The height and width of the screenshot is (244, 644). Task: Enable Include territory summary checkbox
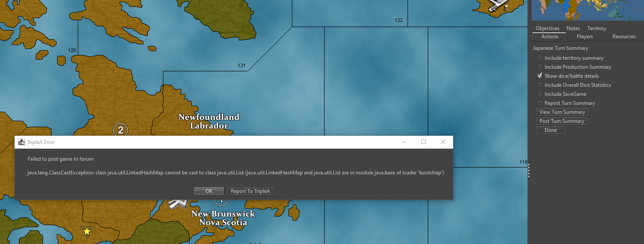[x=540, y=58]
